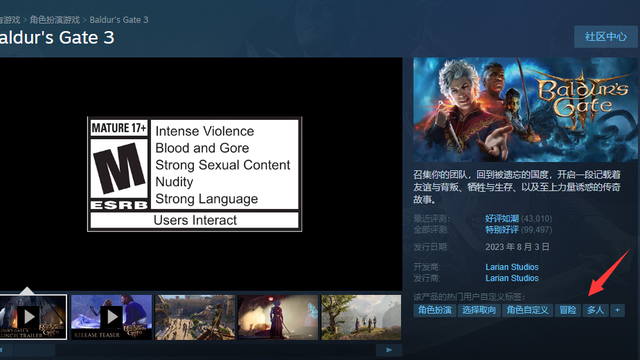The width and height of the screenshot is (640, 360).
Task: Select the village overview screenshot thumbnail
Action: [195, 317]
